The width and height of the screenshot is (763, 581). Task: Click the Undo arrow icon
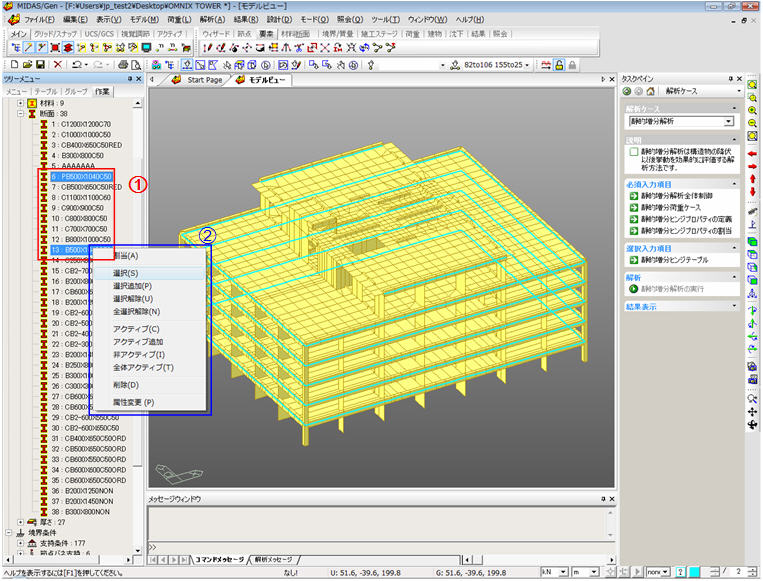coord(76,65)
